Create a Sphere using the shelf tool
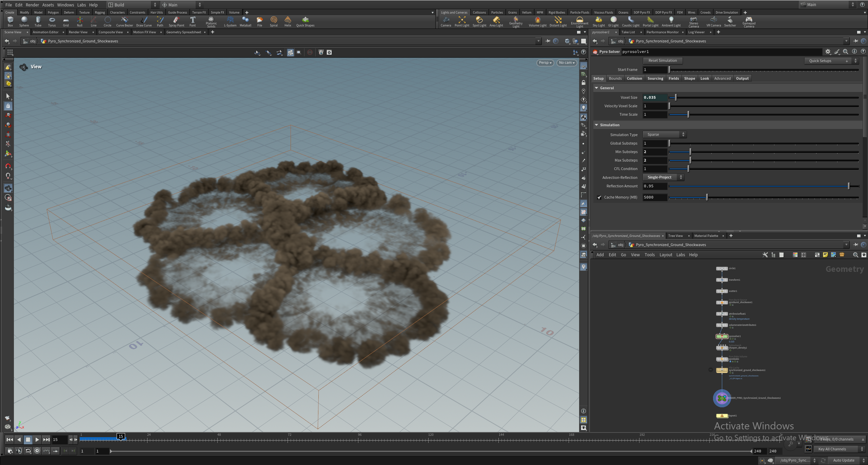 coord(24,21)
